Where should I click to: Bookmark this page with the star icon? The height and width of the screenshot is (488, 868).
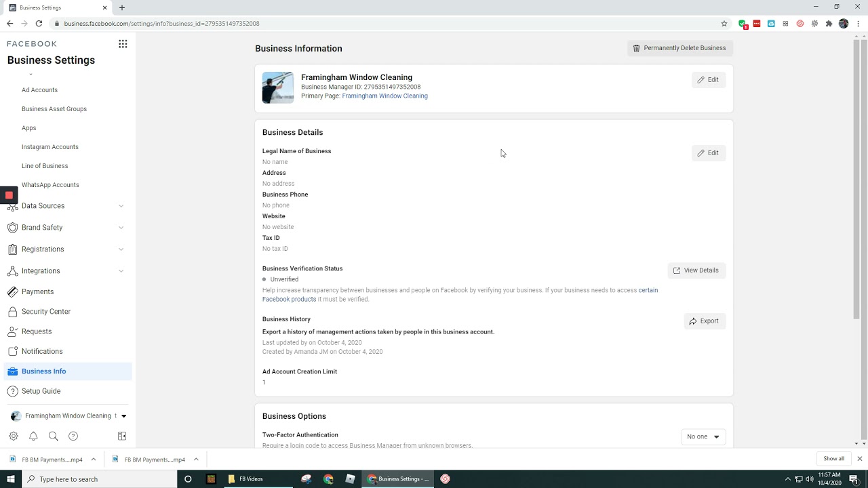click(724, 24)
